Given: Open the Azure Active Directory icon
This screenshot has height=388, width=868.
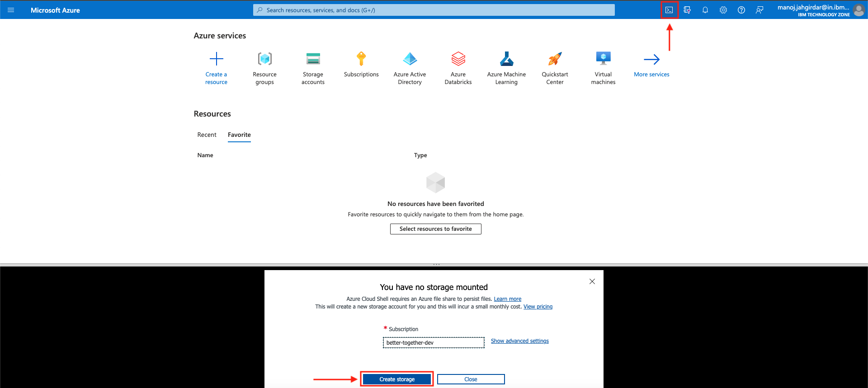Looking at the screenshot, I should point(410,59).
